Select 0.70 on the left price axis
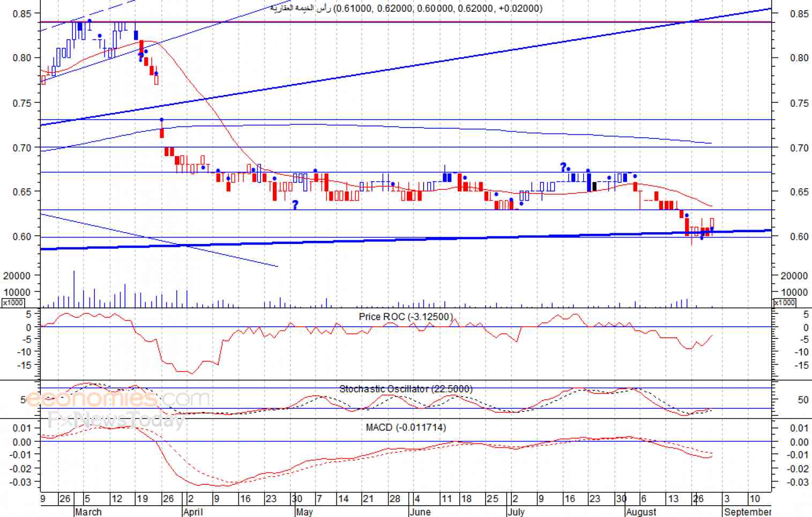 click(22, 147)
